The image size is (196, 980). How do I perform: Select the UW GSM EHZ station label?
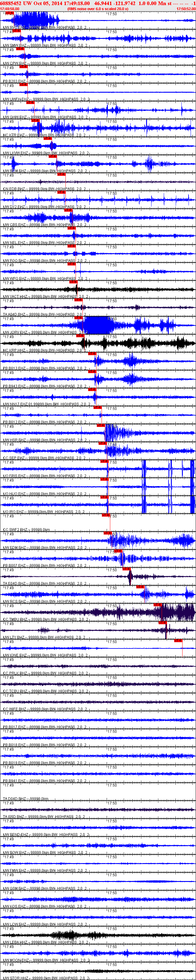45,888
